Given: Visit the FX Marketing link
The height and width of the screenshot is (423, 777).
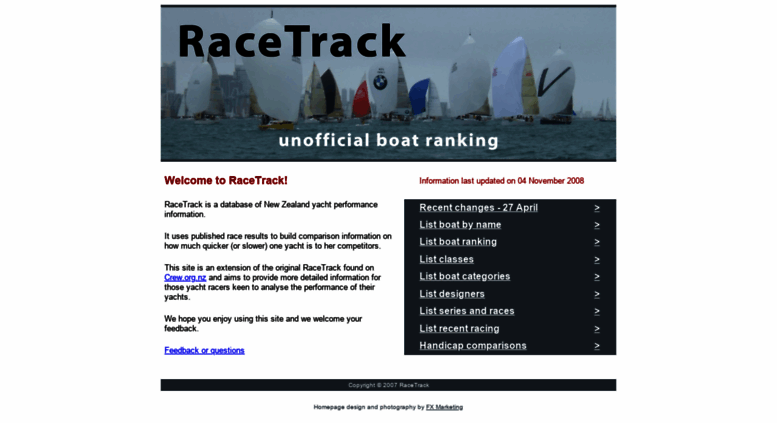Looking at the screenshot, I should (444, 407).
